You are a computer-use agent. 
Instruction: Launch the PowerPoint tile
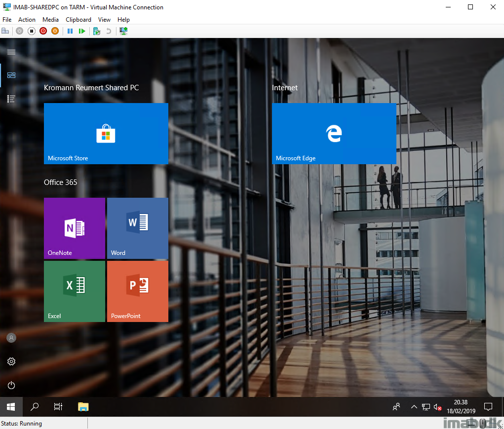pyautogui.click(x=138, y=291)
